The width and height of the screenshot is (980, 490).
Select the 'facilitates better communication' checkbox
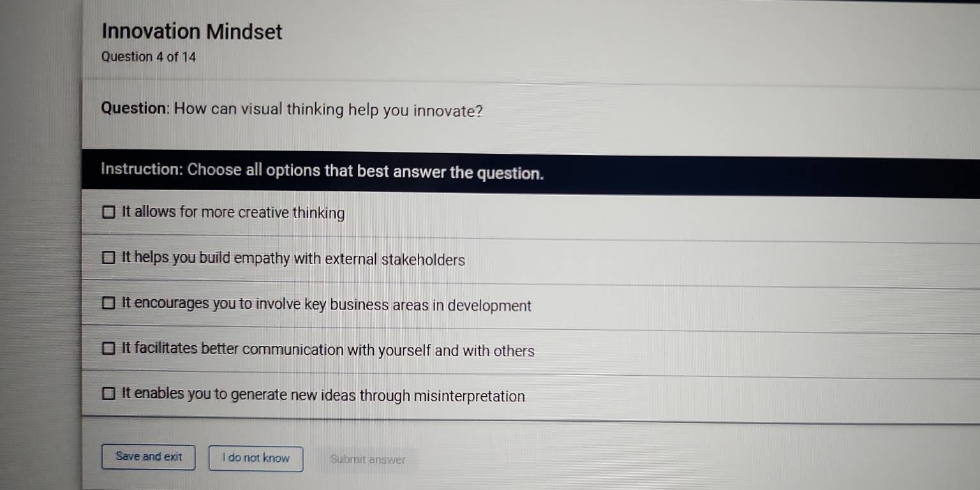coord(110,349)
